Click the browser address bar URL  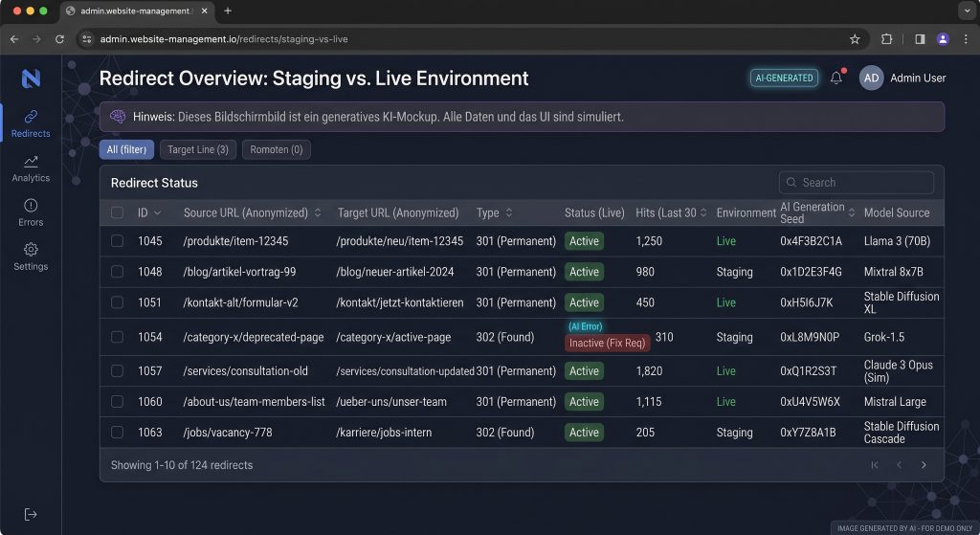click(224, 38)
